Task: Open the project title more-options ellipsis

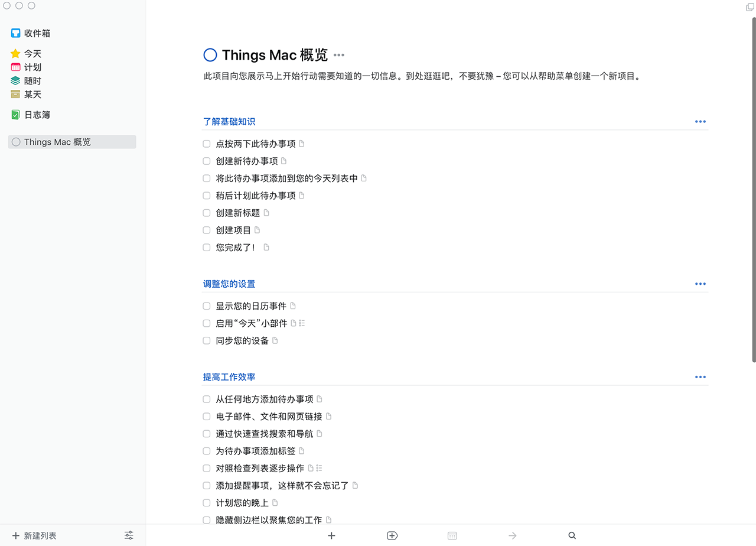Action: (x=339, y=55)
